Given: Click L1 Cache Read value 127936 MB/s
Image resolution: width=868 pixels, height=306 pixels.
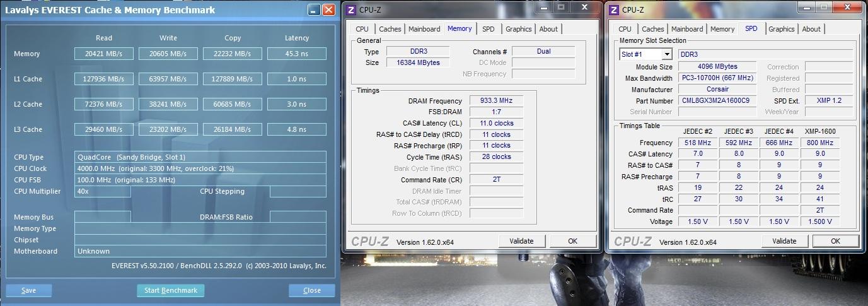Looking at the screenshot, I should [x=104, y=79].
